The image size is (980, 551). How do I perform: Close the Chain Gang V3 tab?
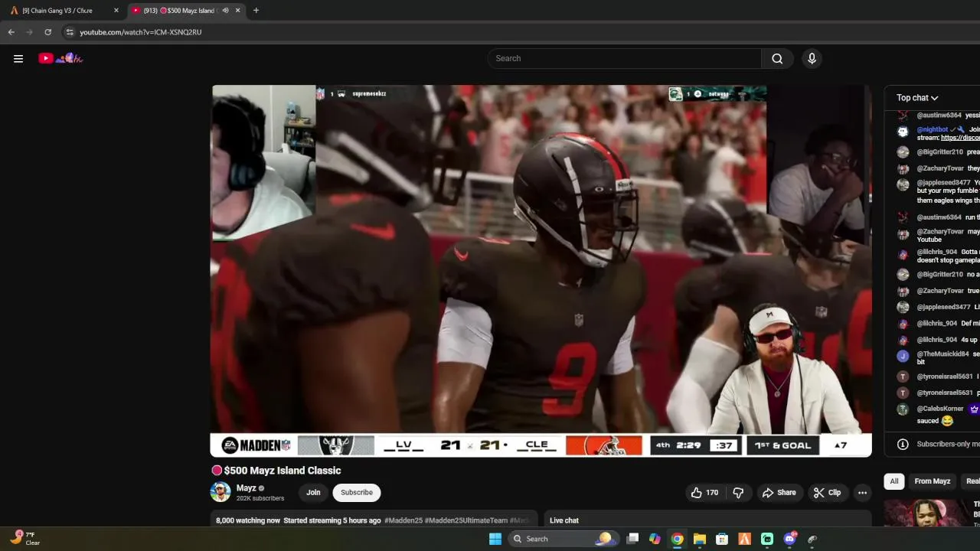(x=116, y=11)
